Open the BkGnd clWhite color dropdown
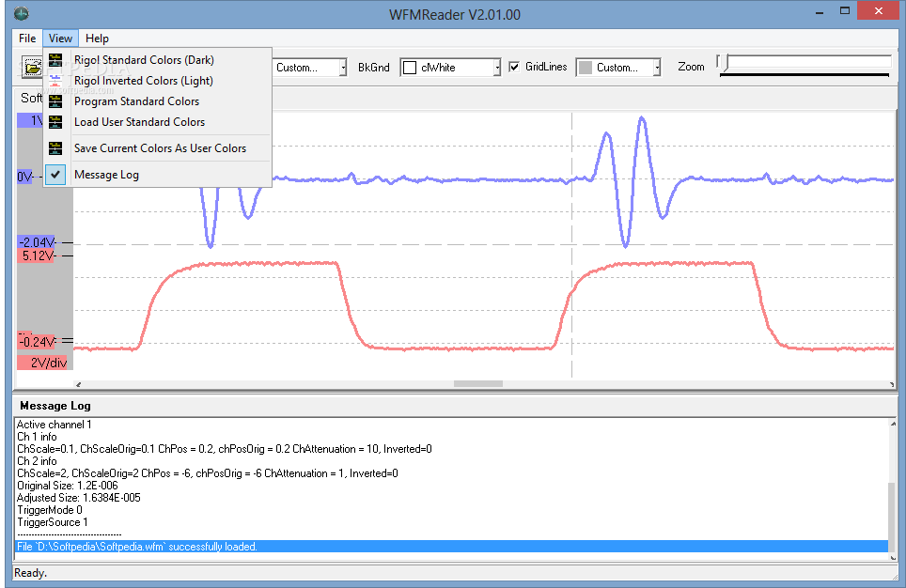The image size is (906, 588). click(497, 68)
